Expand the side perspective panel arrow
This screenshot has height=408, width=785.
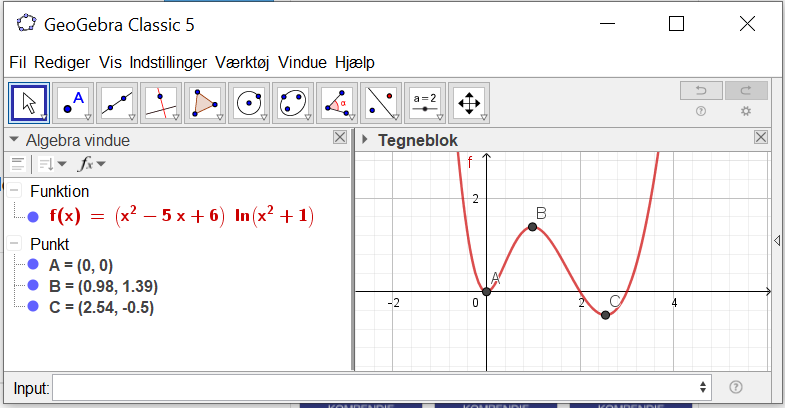[x=777, y=241]
